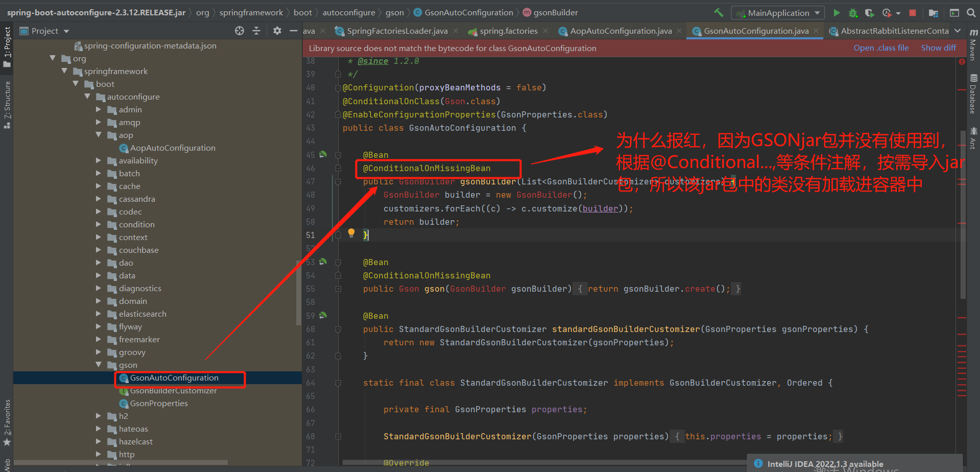The width and height of the screenshot is (980, 472).
Task: Start debugging with the bug icon
Action: click(x=853, y=13)
